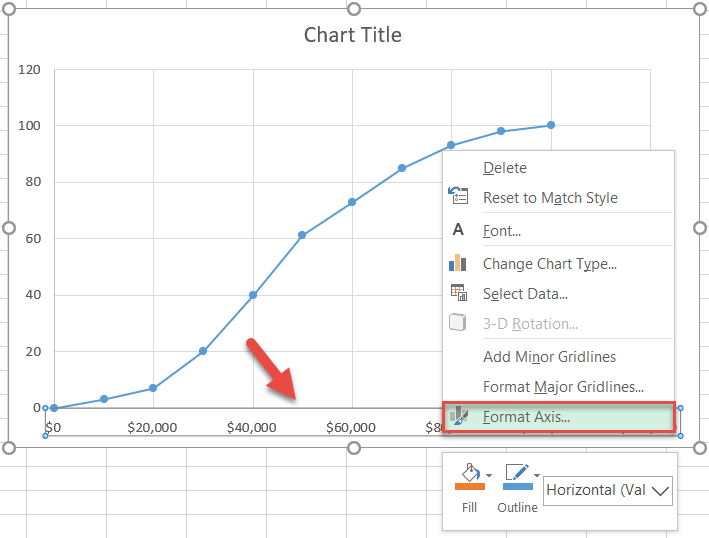Image resolution: width=709 pixels, height=538 pixels.
Task: Click the data point at value 20
Action: point(203,351)
